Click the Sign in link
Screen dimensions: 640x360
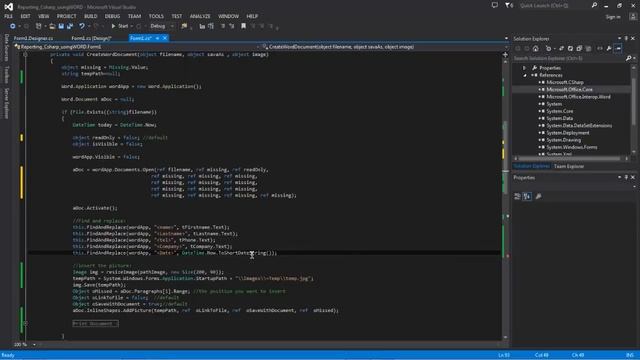pyautogui.click(x=613, y=17)
